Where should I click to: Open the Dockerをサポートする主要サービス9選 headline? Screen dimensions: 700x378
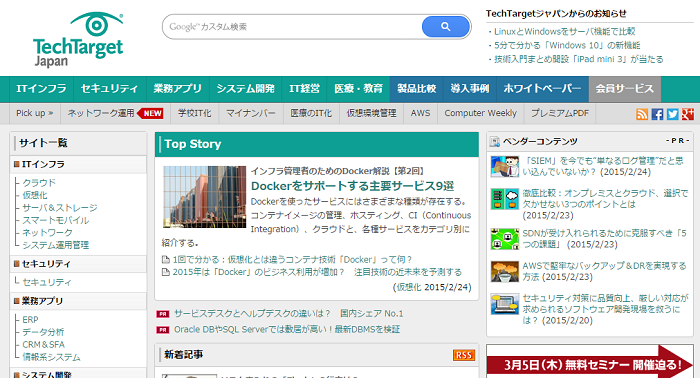353,186
